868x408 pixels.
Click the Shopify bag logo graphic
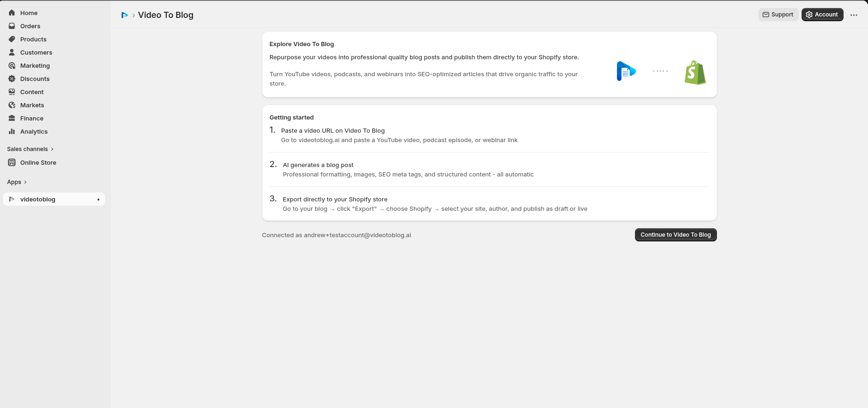click(x=695, y=72)
